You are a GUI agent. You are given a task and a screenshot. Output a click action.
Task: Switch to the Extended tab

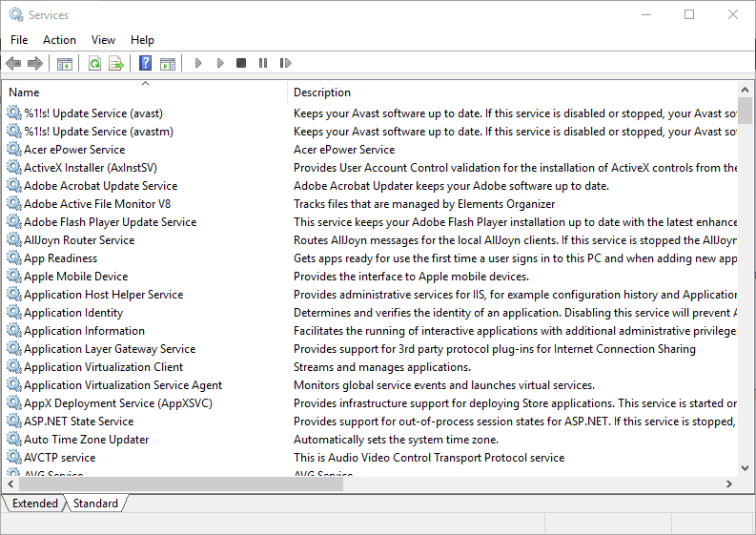coord(34,504)
